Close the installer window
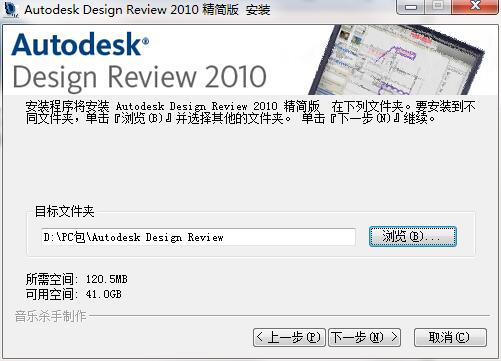The image size is (501, 361). 475,7
